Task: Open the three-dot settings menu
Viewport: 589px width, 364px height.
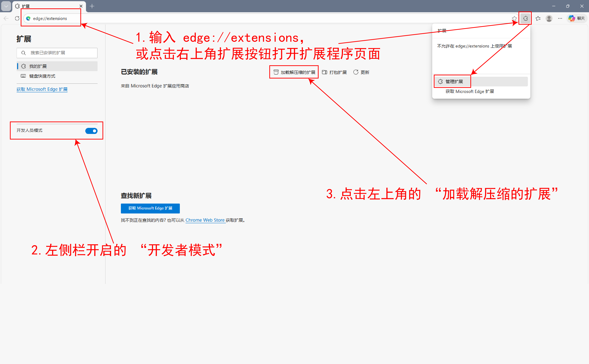Action: click(x=560, y=18)
